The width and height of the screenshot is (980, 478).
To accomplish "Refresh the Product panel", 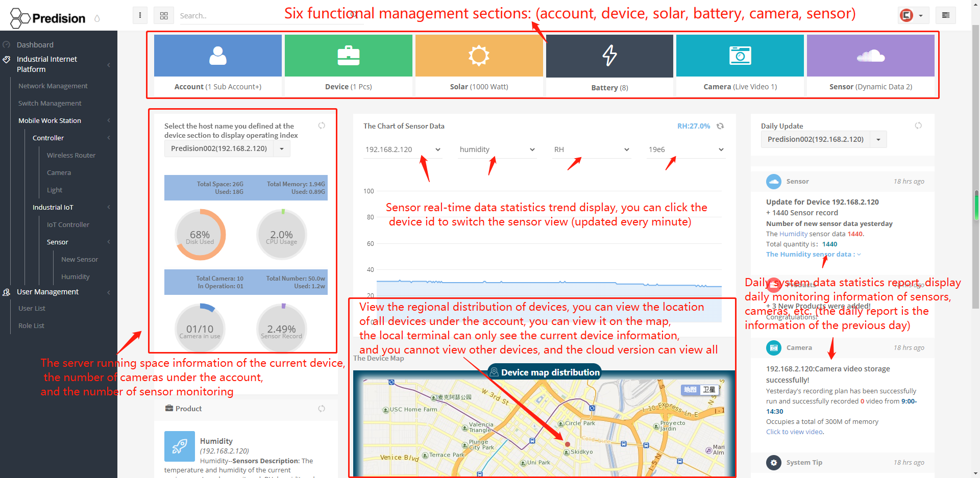I will click(x=322, y=409).
